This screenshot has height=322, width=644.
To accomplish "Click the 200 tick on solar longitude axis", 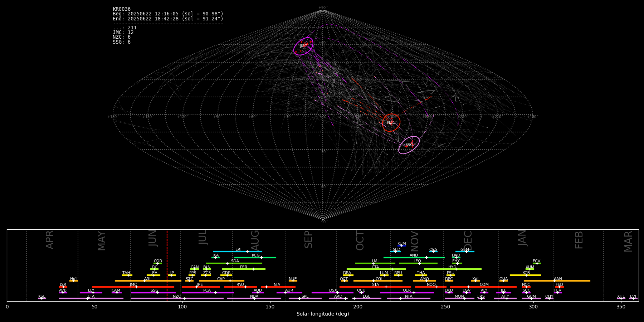I will coord(358,307).
